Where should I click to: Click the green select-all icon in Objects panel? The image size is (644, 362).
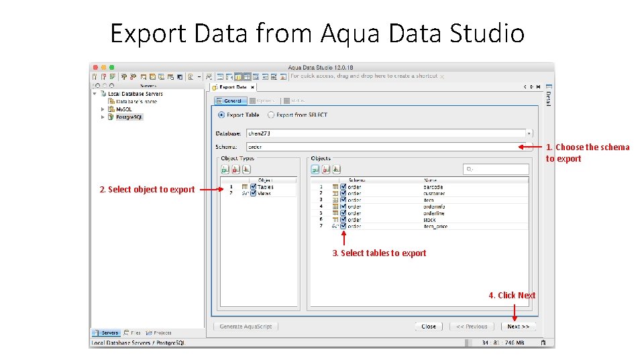[315, 169]
